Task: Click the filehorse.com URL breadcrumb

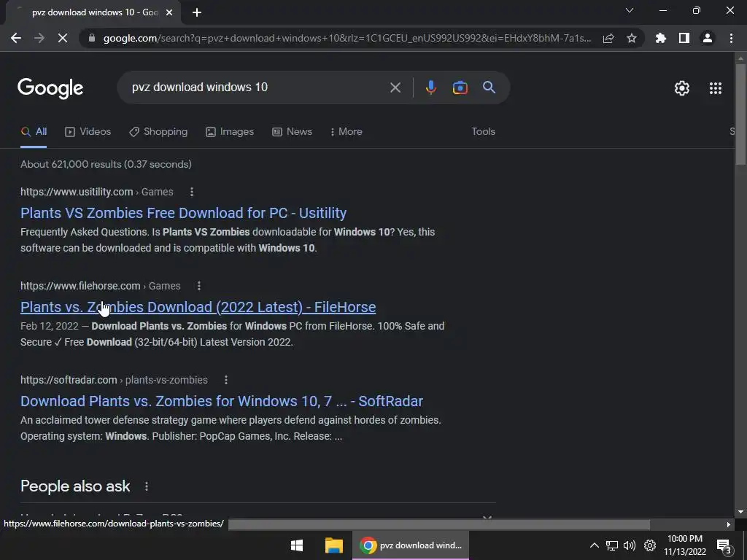Action: tap(101, 286)
